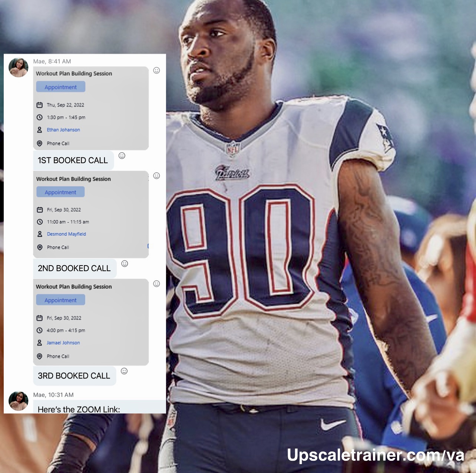React with emoji to the Jamael Johnson appointment card

point(156,284)
